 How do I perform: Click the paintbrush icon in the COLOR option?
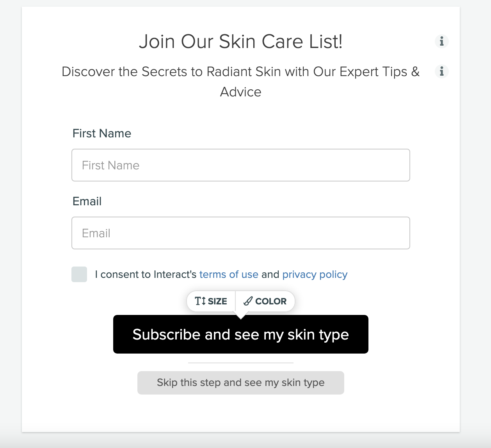click(x=248, y=301)
